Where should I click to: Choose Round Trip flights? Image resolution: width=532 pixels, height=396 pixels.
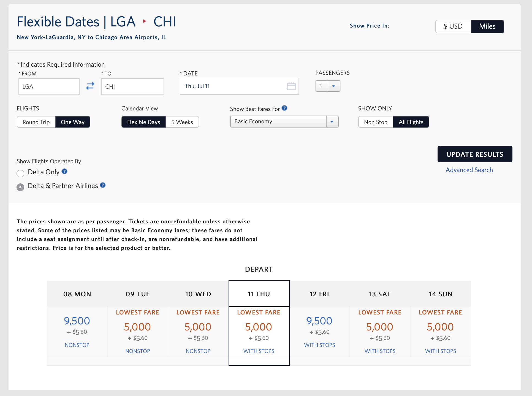coord(36,122)
